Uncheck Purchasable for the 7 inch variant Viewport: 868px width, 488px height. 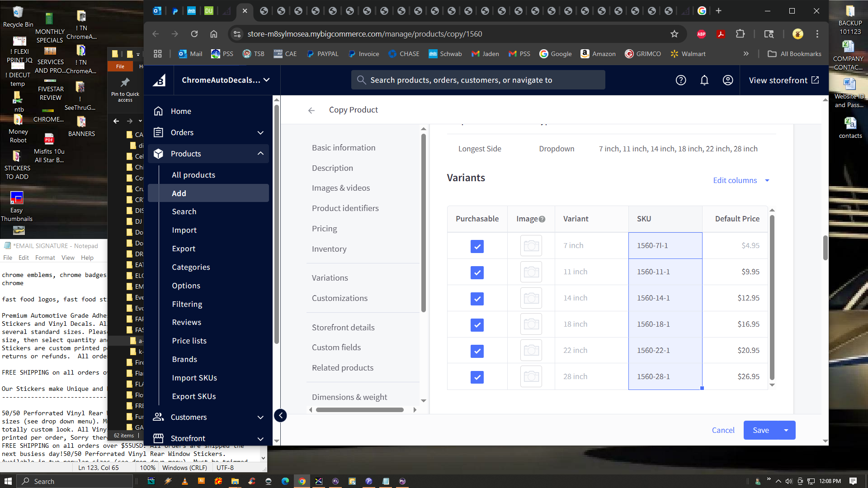tap(477, 246)
